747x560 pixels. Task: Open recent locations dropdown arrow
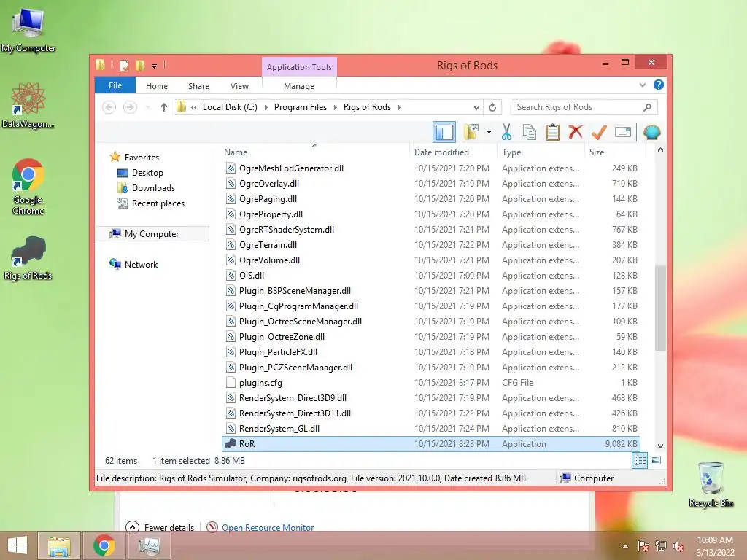click(x=148, y=107)
